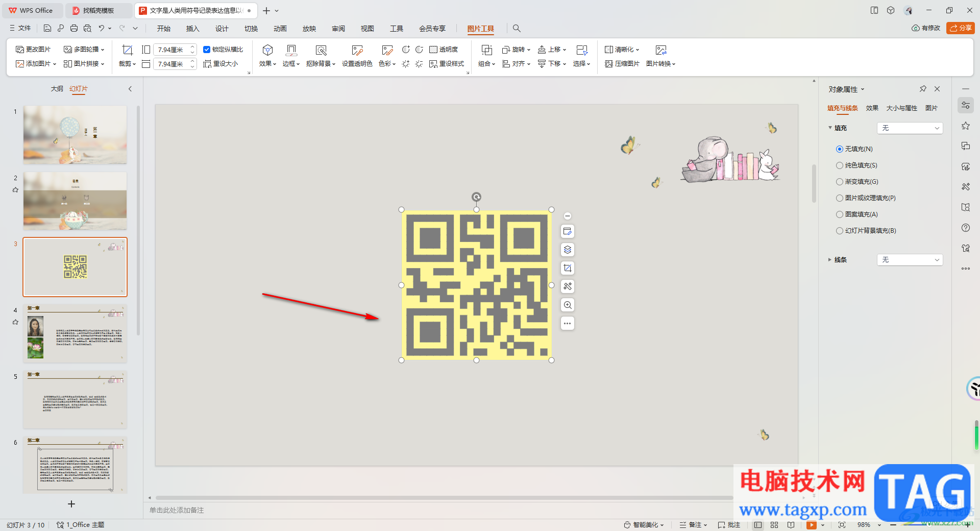
Task: Click the Color (色彩) icon
Action: click(x=387, y=50)
